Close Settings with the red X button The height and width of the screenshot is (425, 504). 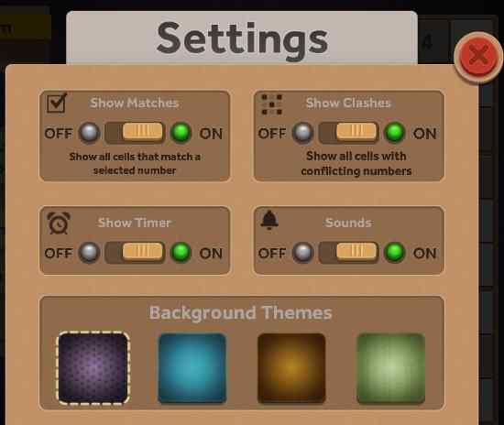tap(479, 57)
